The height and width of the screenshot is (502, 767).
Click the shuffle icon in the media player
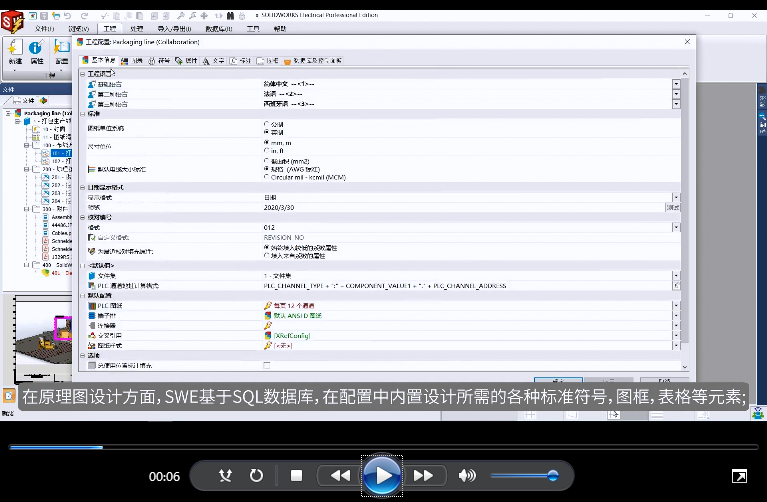(x=225, y=476)
